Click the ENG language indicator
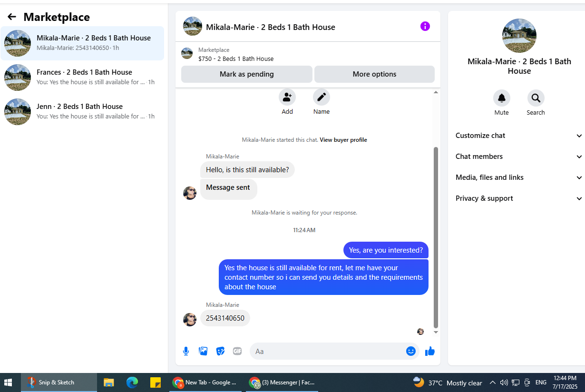 click(541, 382)
